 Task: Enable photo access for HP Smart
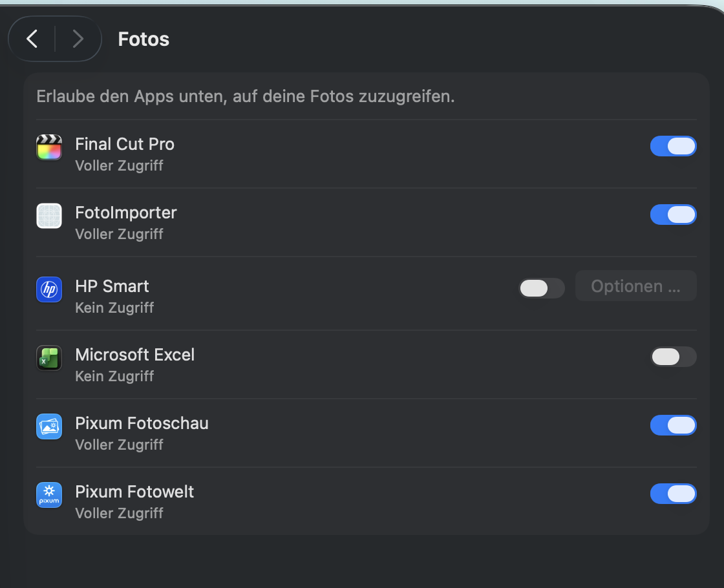[x=541, y=288]
